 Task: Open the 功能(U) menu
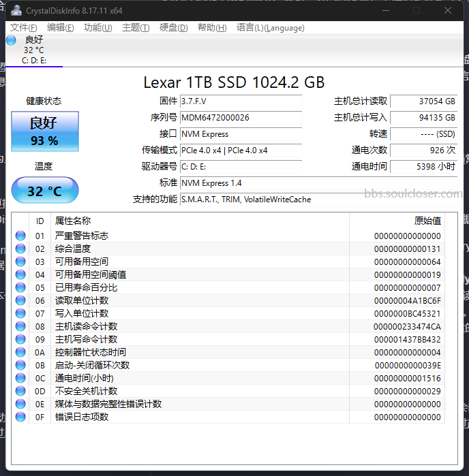pos(98,28)
